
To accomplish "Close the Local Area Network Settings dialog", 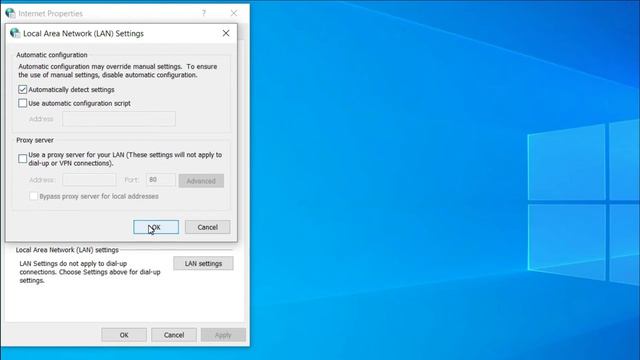I will tap(226, 33).
